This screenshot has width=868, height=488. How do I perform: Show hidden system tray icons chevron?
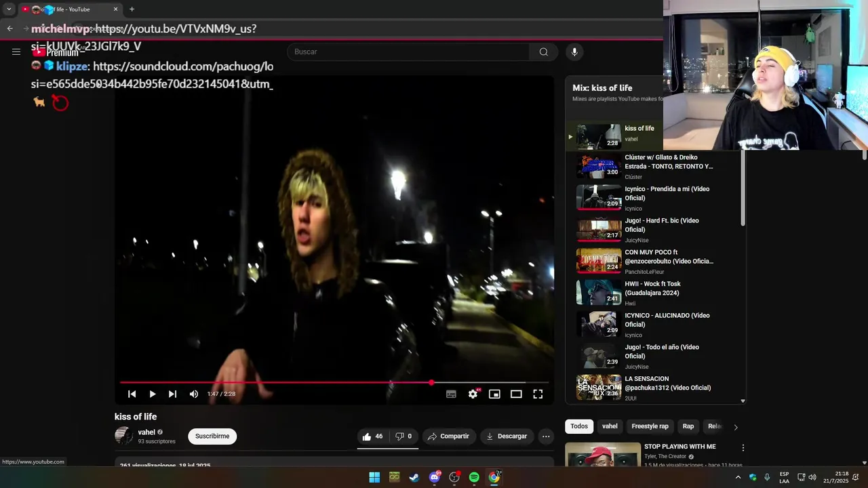(738, 477)
